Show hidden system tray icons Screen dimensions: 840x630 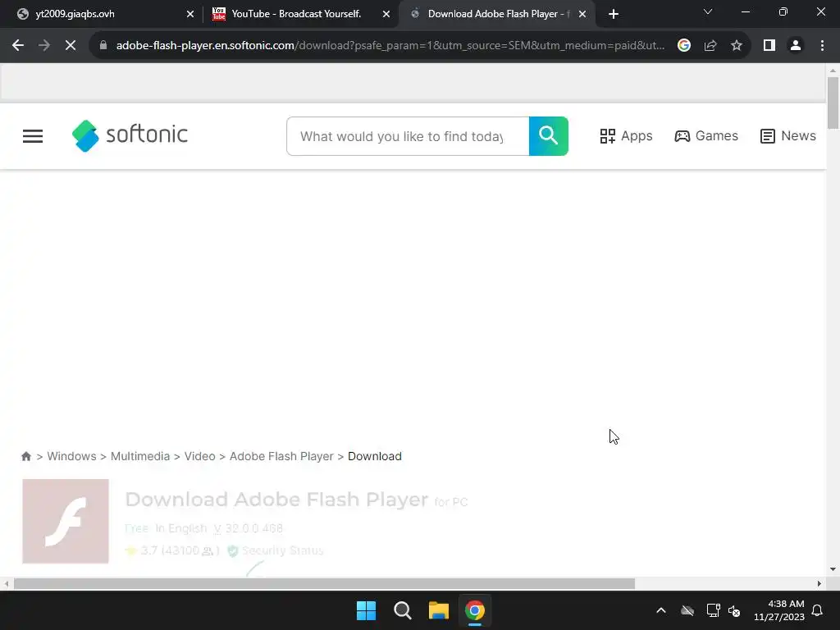pyautogui.click(x=661, y=610)
